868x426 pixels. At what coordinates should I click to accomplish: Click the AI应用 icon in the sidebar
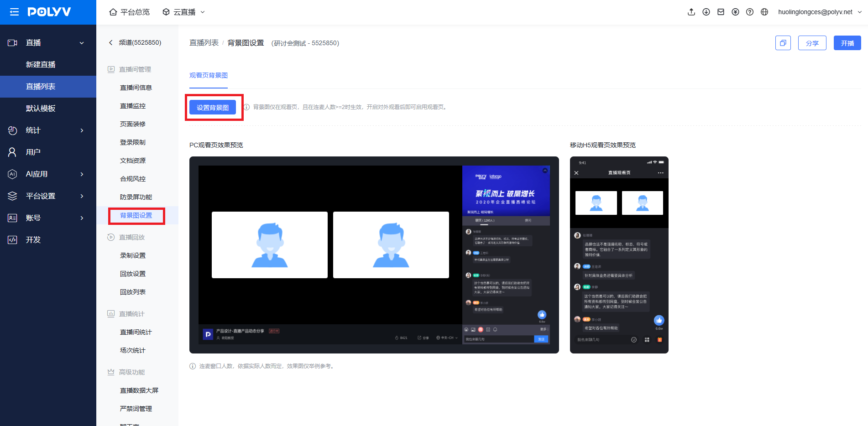click(x=12, y=174)
